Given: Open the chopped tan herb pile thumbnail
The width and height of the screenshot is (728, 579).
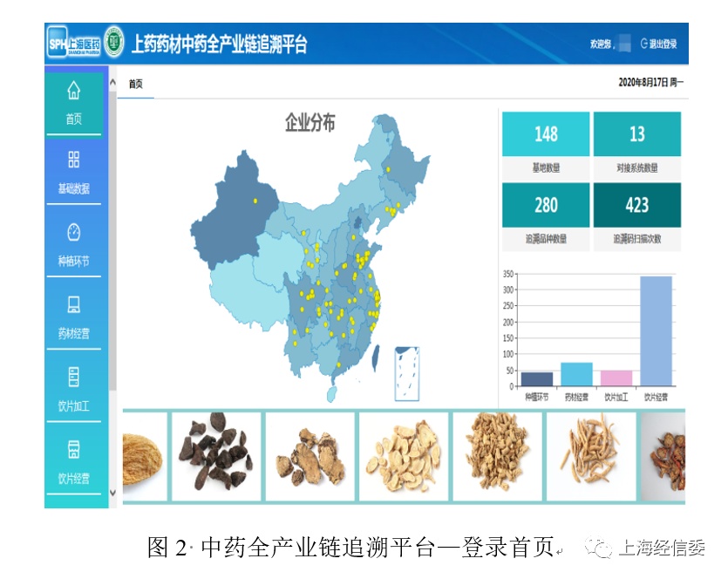Looking at the screenshot, I should 497,456.
